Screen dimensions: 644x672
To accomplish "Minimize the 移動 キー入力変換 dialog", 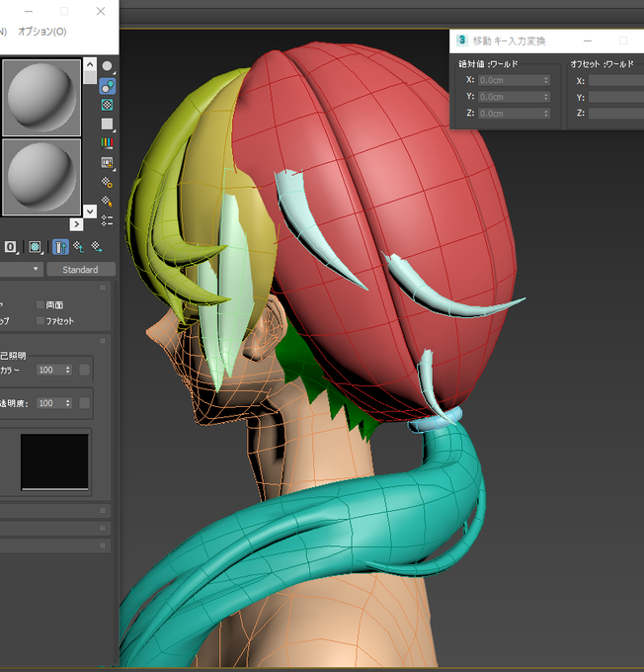I will point(588,41).
